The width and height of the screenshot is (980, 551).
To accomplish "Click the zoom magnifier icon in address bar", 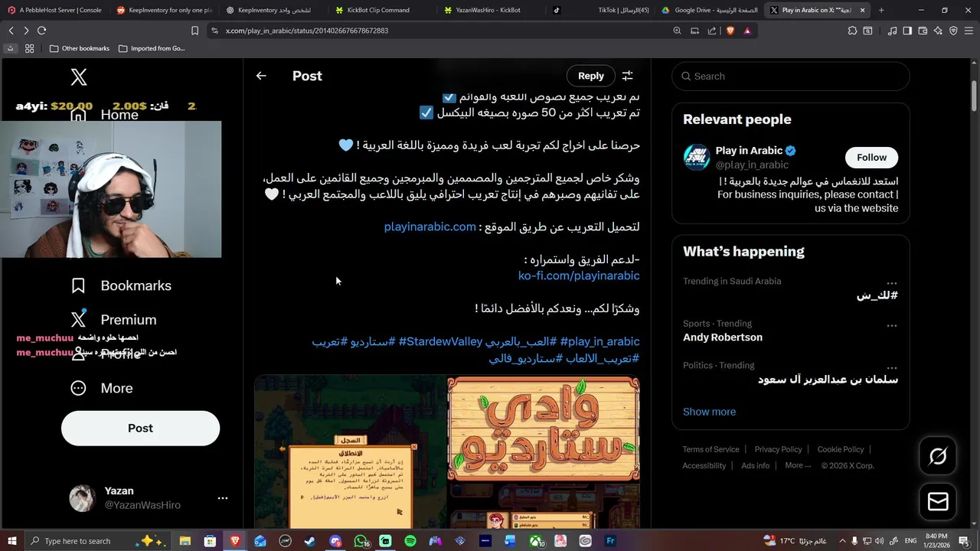I will pyautogui.click(x=677, y=31).
